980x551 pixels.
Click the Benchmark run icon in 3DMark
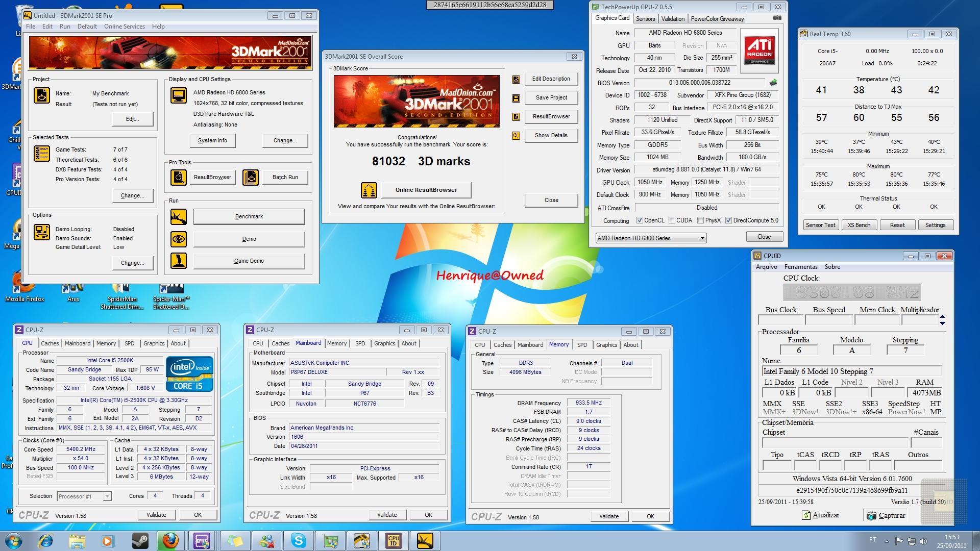click(x=179, y=217)
